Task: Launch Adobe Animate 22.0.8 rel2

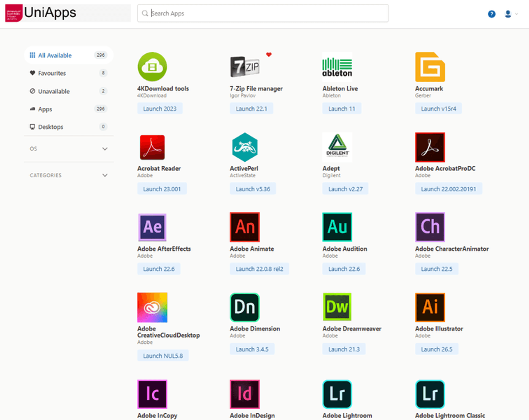Action: [x=259, y=269]
